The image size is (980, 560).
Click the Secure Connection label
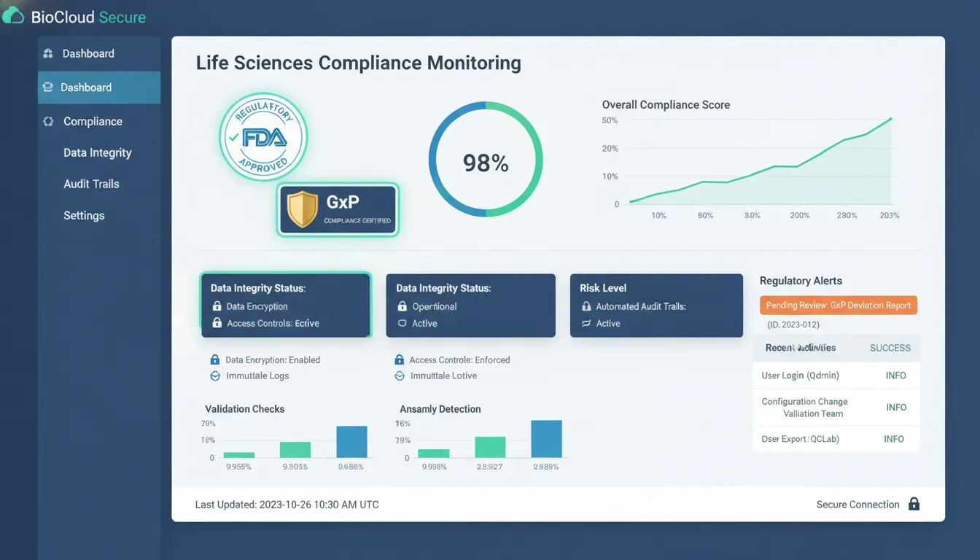tap(857, 505)
